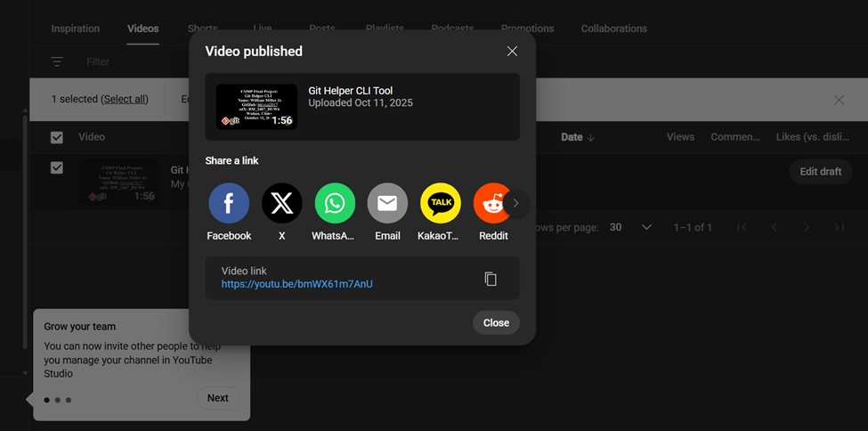Dismiss the selection bar with X
The height and width of the screenshot is (431, 868).
(840, 100)
